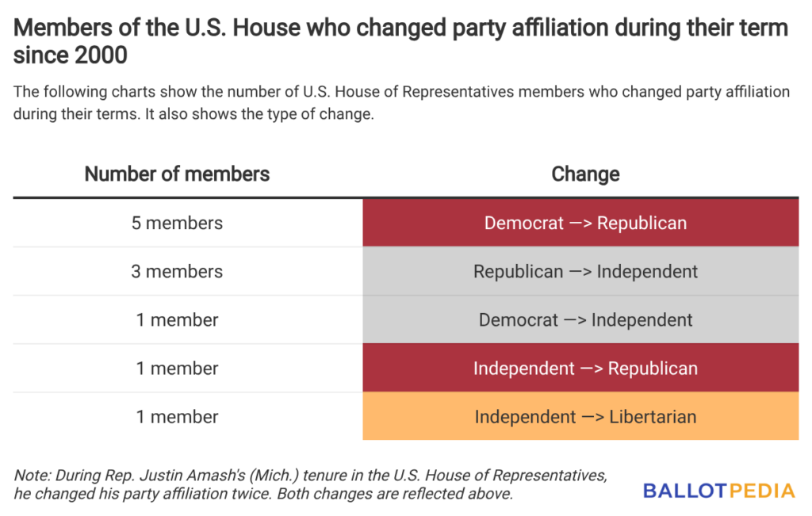Select the '5 members' cell
This screenshot has width=812, height=516.
point(177,223)
